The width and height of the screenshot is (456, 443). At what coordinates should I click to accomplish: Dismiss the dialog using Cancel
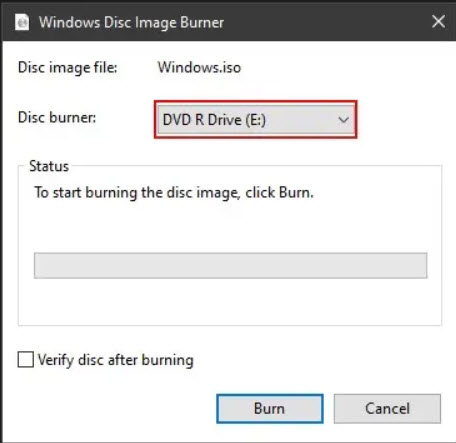tap(387, 409)
